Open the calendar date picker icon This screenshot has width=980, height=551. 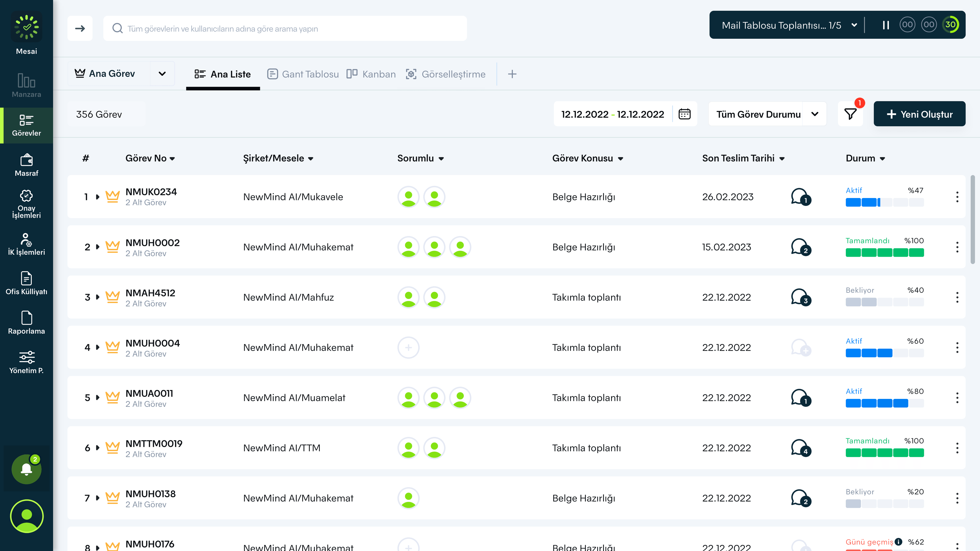684,114
